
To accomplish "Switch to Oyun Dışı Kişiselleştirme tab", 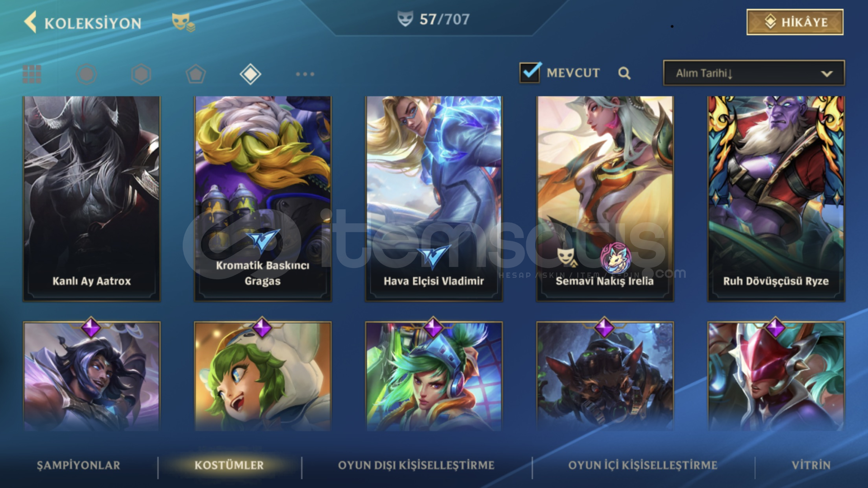I will (416, 465).
